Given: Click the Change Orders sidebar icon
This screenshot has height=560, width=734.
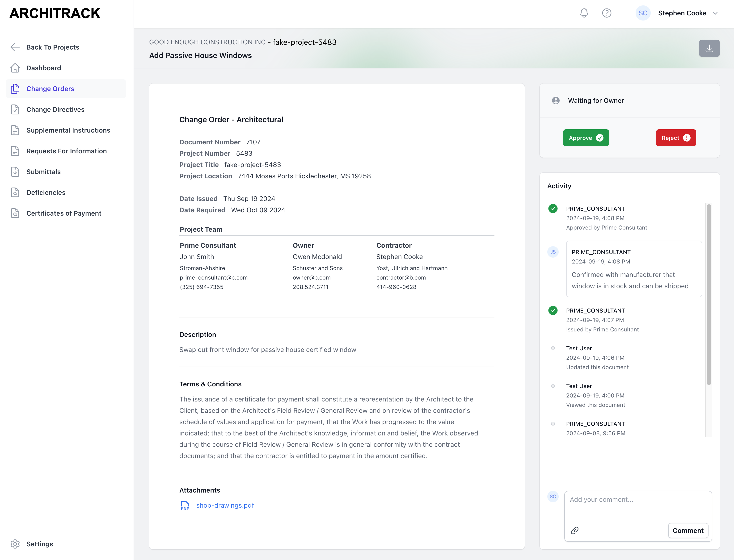Looking at the screenshot, I should tap(15, 89).
